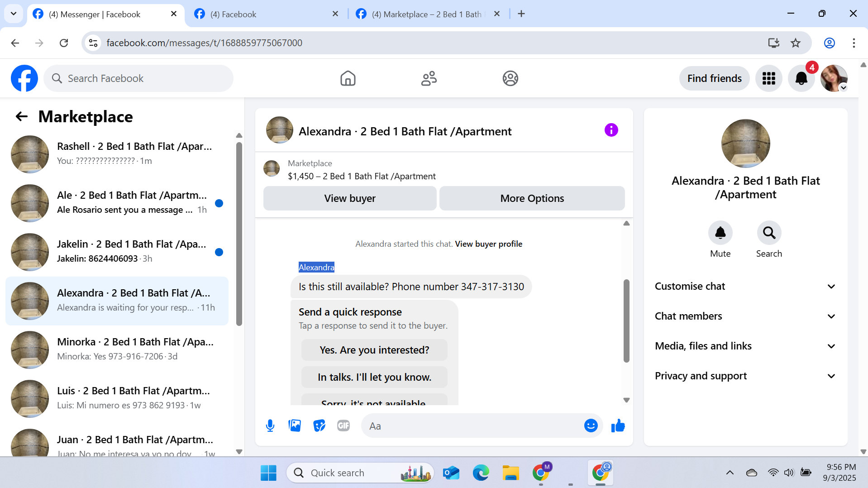This screenshot has height=488, width=868.
Task: Expand Customise chat section
Action: pyautogui.click(x=745, y=286)
